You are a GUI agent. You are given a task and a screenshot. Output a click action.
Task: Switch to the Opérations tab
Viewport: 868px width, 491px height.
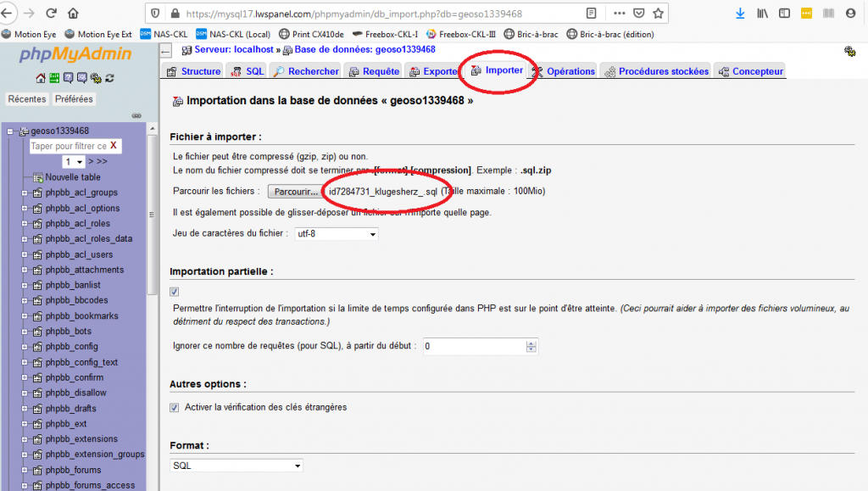(x=563, y=71)
